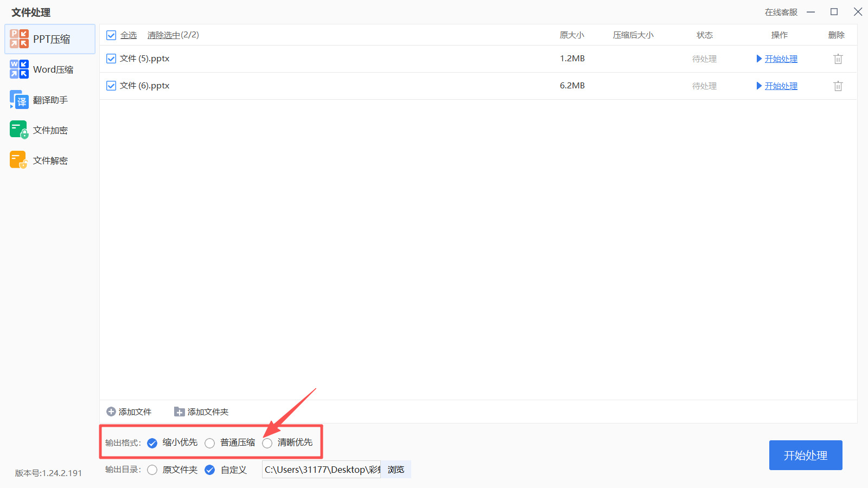The image size is (868, 488).
Task: Click the 浏览 browse button
Action: tap(396, 470)
